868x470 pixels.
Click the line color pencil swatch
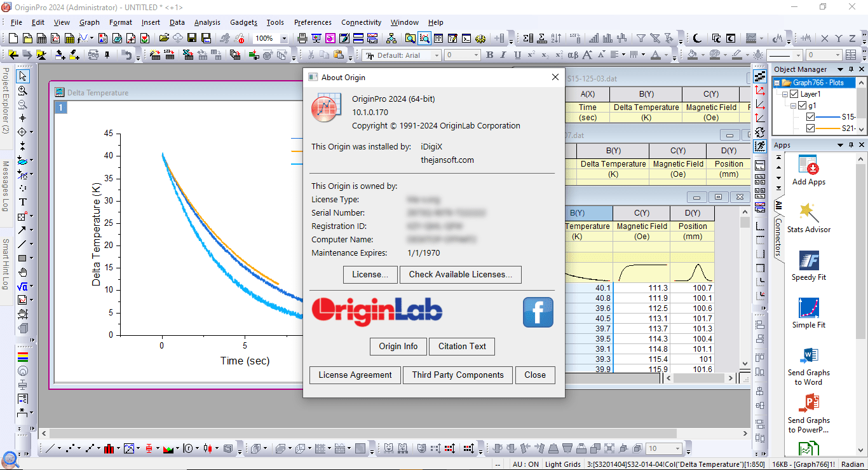pyautogui.click(x=736, y=55)
